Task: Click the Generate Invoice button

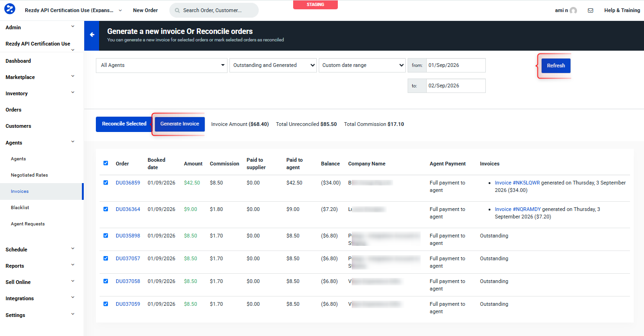Action: (180, 124)
